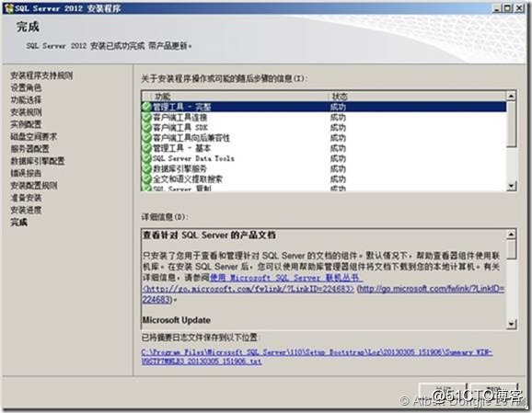Click the 成功 status for 客户端工具连接
The image size is (532, 413).
pyautogui.click(x=338, y=118)
